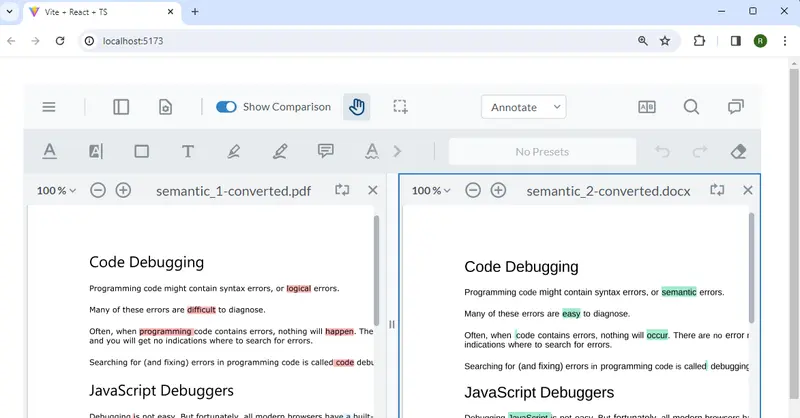Open the Annotate mode dropdown
800x418 pixels.
pos(523,107)
